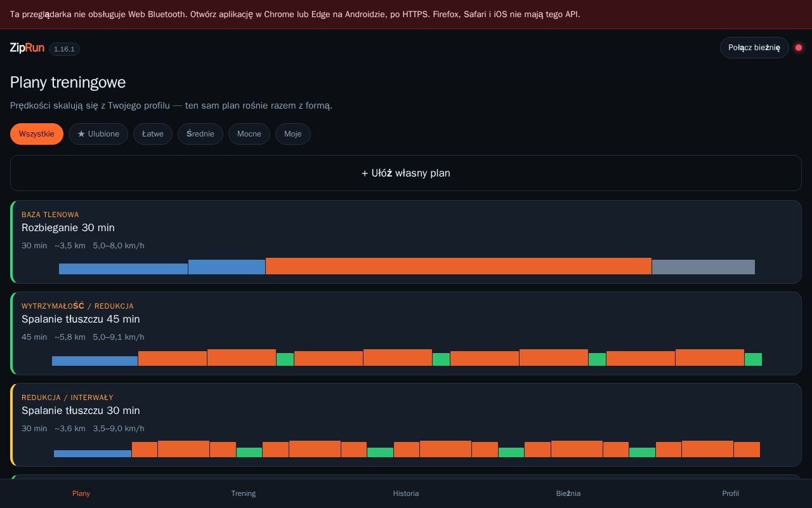Screen dimensions: 812x508
Task: Click the ZipRun logo
Action: [27, 48]
